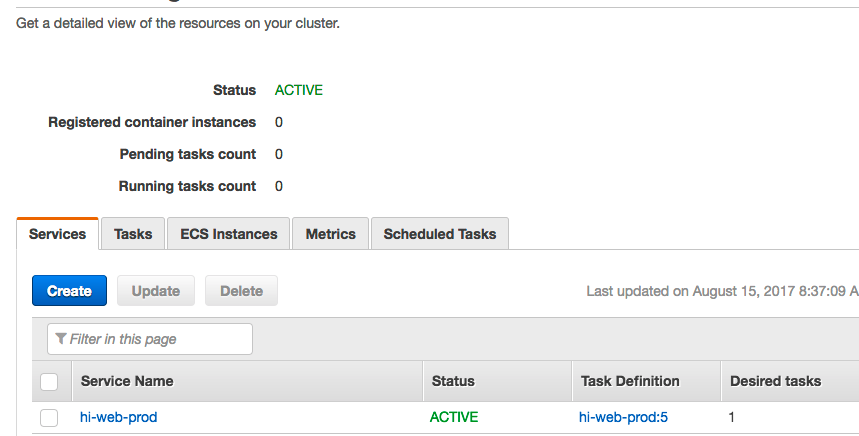Go to Scheduled Tasks tab
Image resolution: width=859 pixels, height=436 pixels.
440,234
